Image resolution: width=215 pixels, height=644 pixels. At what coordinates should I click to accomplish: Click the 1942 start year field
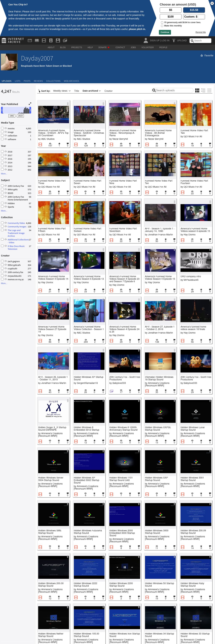click(12, 116)
